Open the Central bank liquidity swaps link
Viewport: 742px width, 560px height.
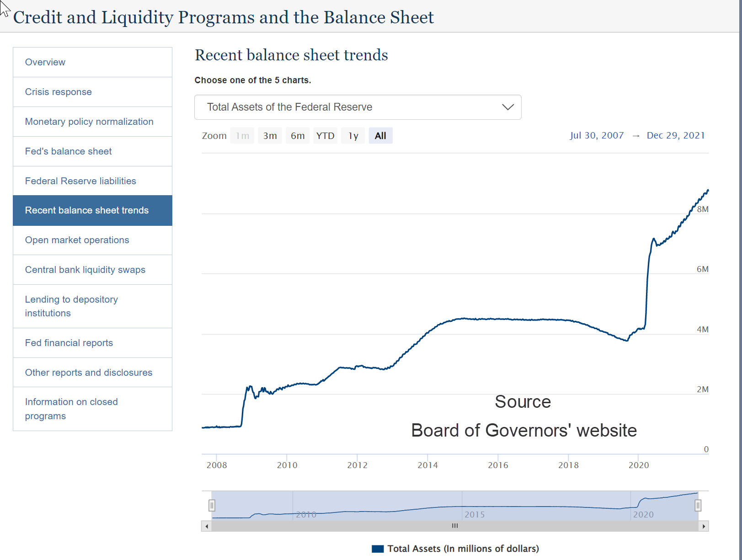pos(85,270)
